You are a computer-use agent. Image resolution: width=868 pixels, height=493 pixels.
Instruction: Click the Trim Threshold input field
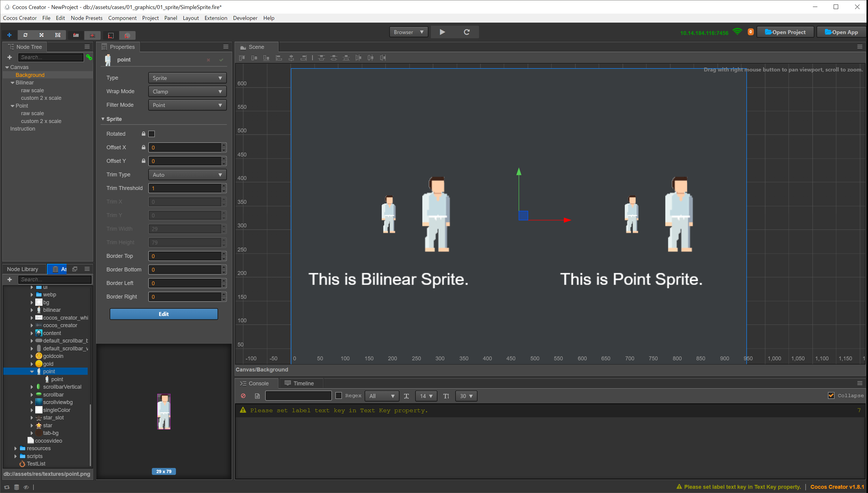point(185,188)
